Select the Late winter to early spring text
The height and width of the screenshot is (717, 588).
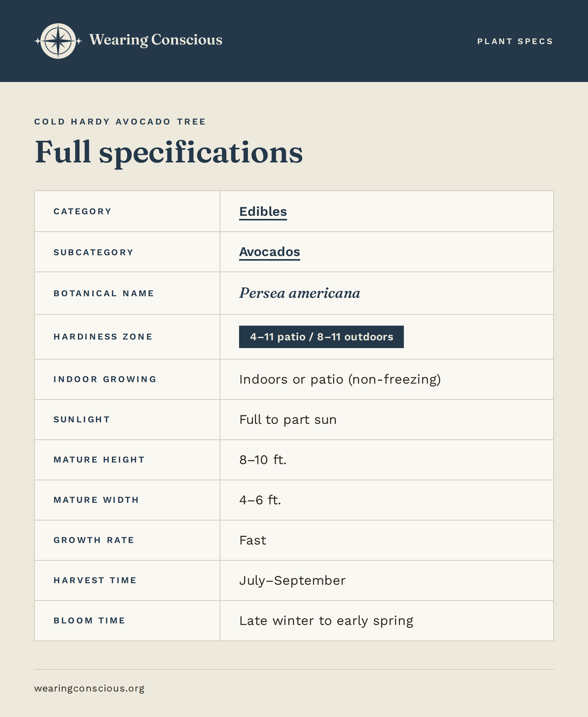[326, 621]
